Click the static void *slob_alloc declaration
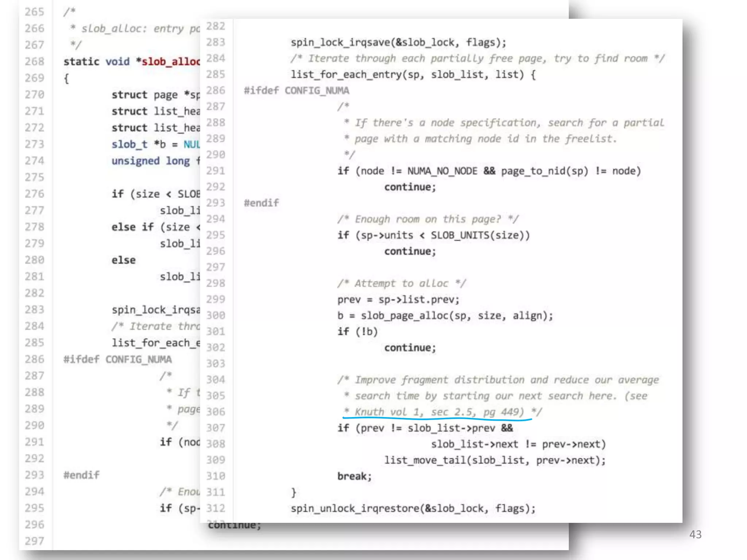 point(132,61)
